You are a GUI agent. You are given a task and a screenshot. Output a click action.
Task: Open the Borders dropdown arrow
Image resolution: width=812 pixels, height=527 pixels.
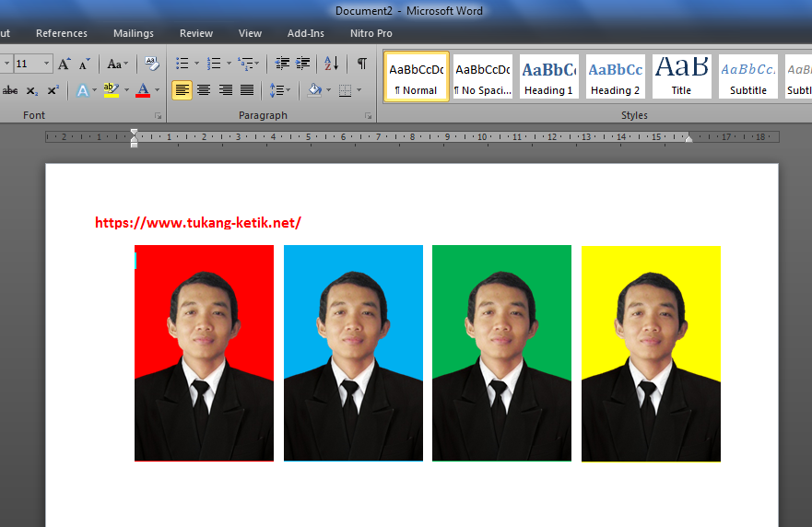(x=359, y=90)
